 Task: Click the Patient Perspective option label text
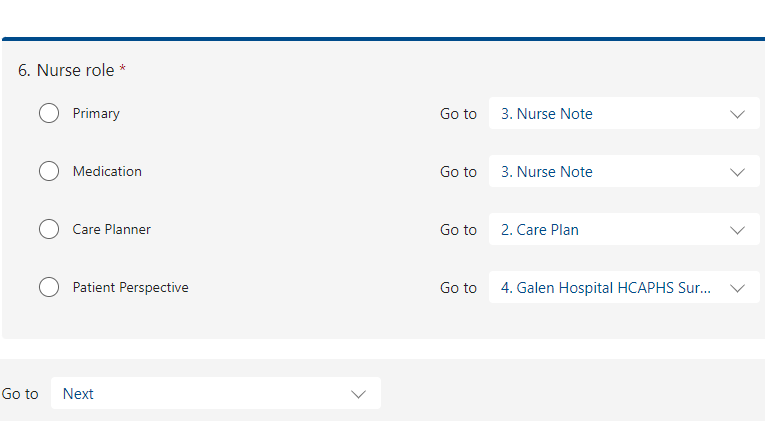131,287
